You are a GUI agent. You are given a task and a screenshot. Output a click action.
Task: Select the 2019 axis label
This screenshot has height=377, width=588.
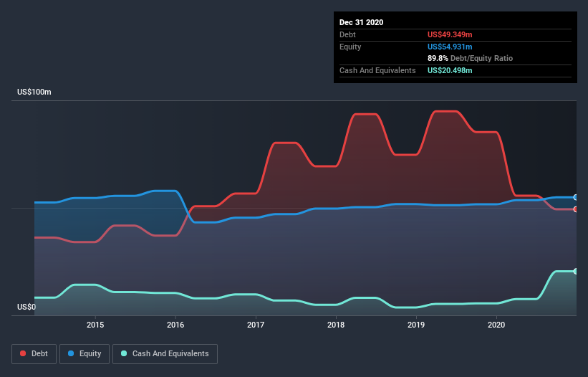[416, 325]
